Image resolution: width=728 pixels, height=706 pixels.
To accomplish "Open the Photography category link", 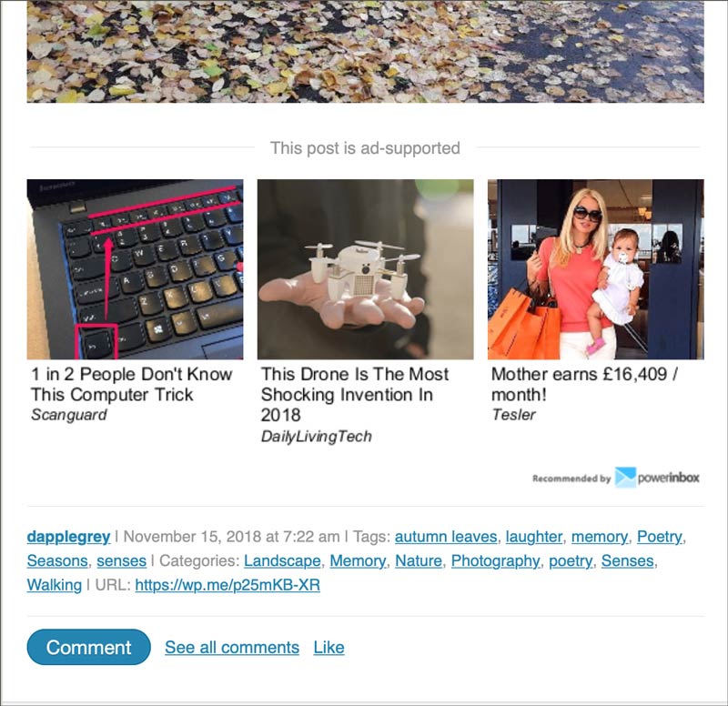I will point(495,560).
